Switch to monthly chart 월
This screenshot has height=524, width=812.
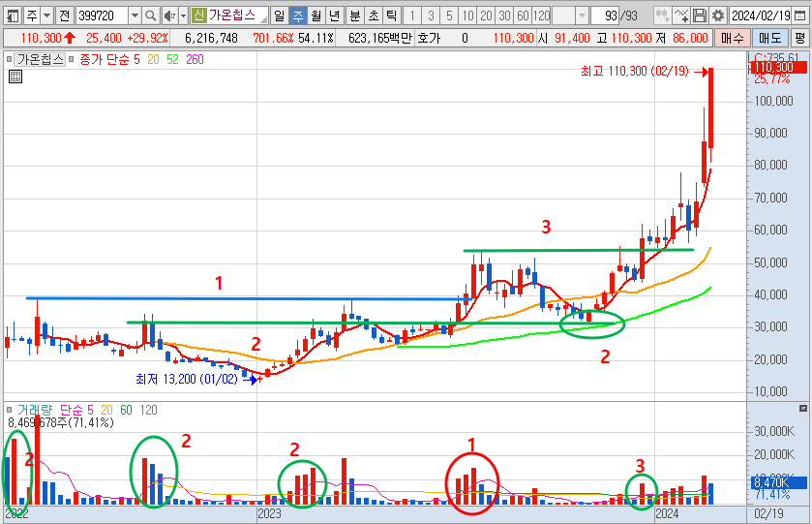coord(316,16)
